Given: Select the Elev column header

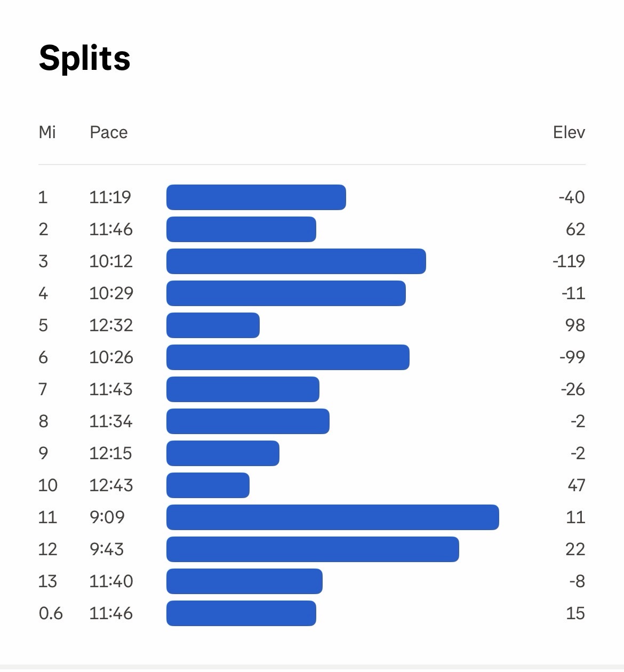Looking at the screenshot, I should tap(569, 132).
